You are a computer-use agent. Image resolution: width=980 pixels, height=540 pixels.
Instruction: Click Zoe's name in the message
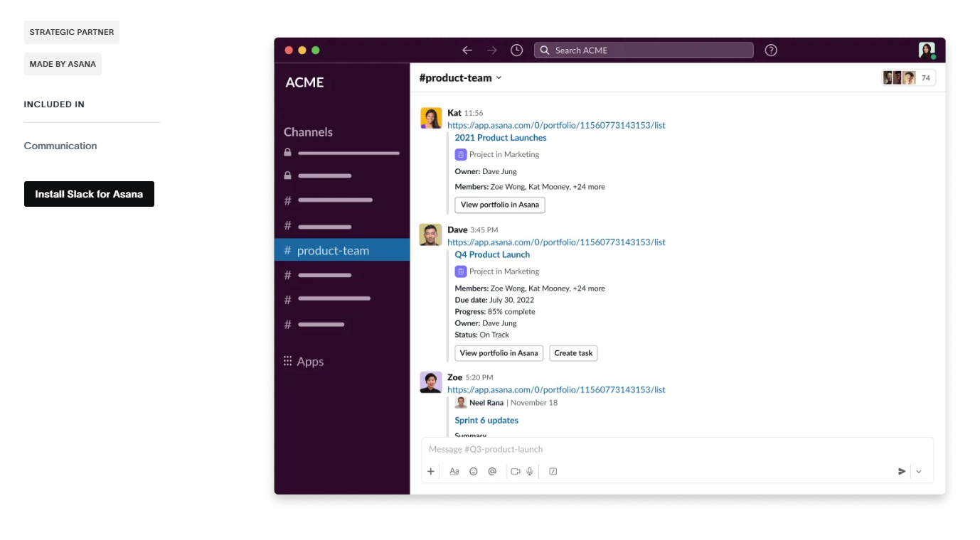[x=455, y=377]
